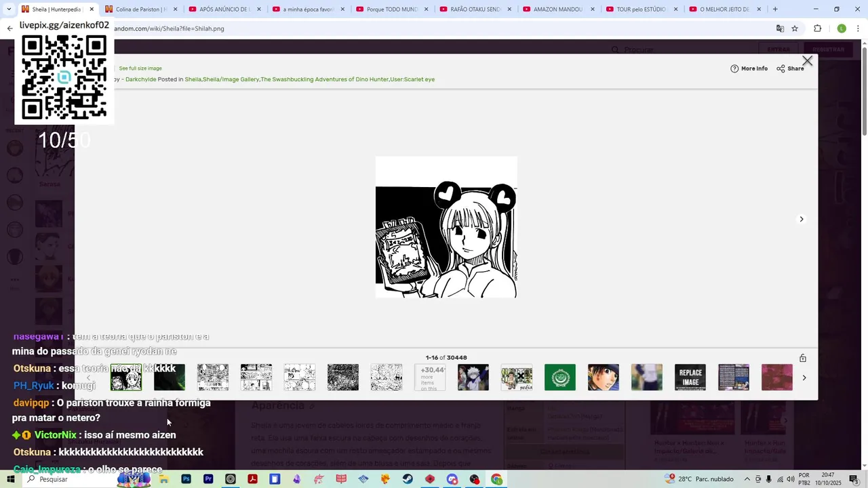Show hidden system tray icons
Image resolution: width=868 pixels, height=488 pixels.
(x=747, y=479)
